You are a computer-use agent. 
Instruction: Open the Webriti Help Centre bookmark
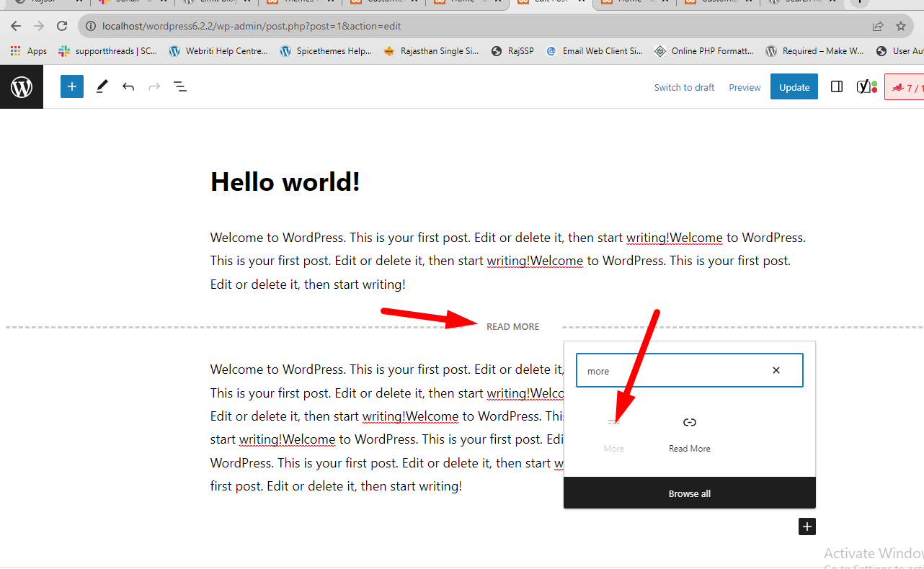(x=218, y=51)
